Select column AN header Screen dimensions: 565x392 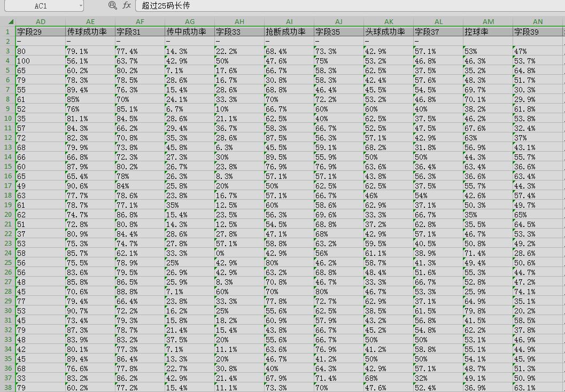click(538, 21)
